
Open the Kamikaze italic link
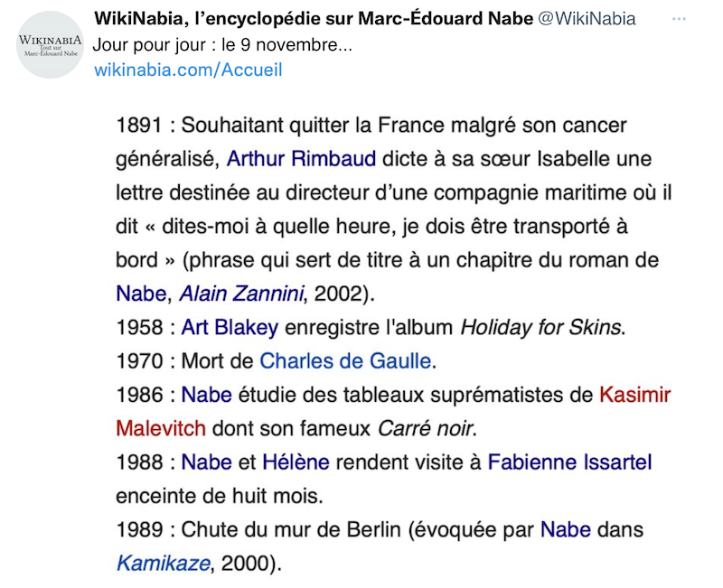(x=163, y=565)
